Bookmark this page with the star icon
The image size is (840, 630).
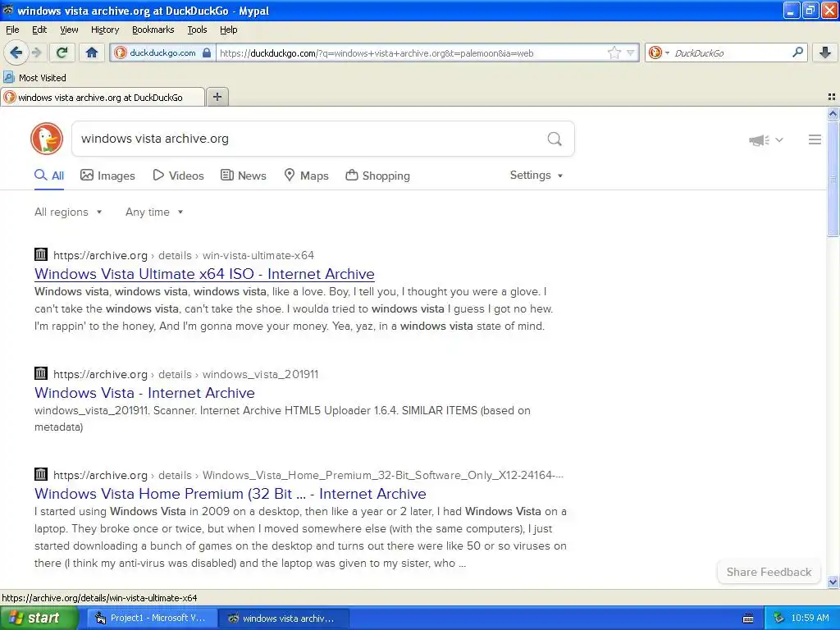tap(614, 52)
